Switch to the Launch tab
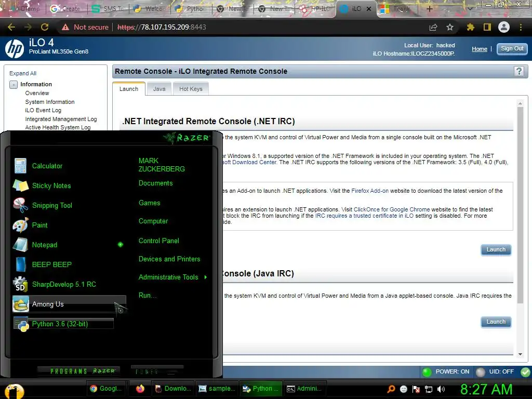The width and height of the screenshot is (532, 399). (129, 89)
